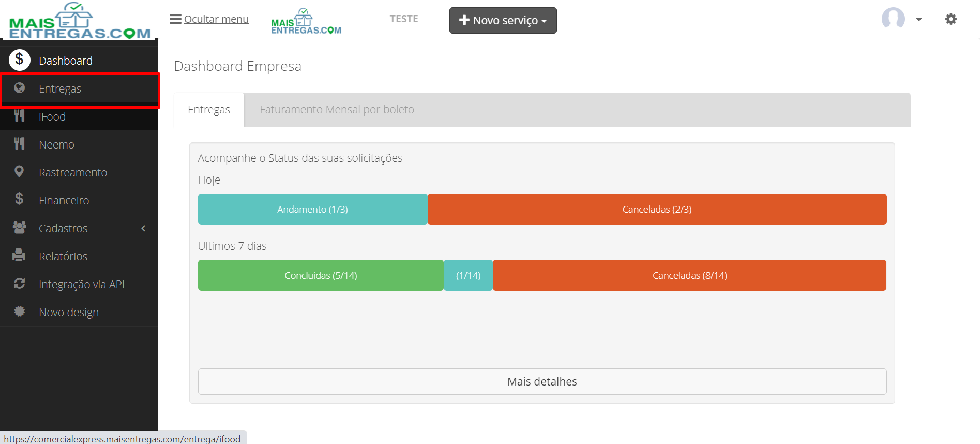Viewport: 980px width, 444px height.
Task: Click the hamburger menu icon
Action: 175,19
